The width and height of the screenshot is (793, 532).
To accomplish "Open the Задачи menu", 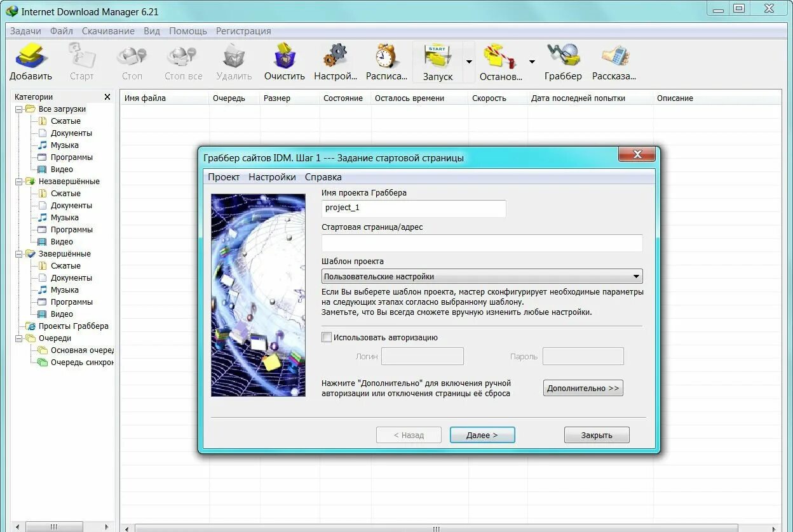I will 25,30.
